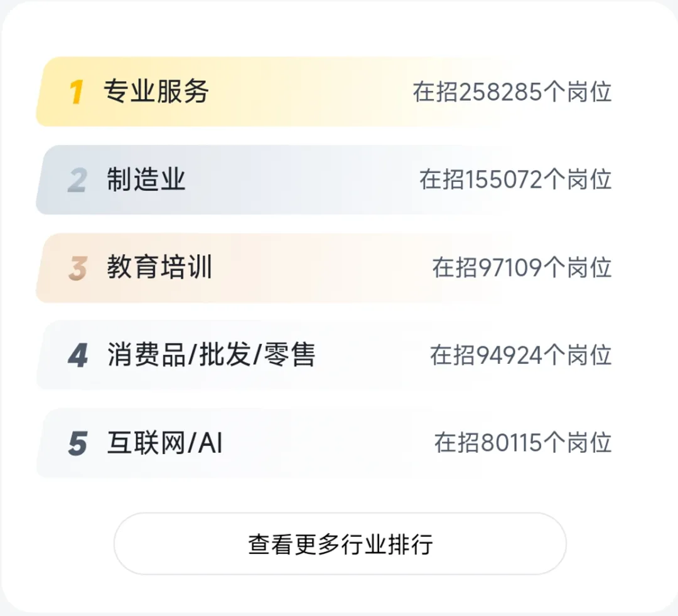Click 在招97109个岗位 job count

[522, 268]
